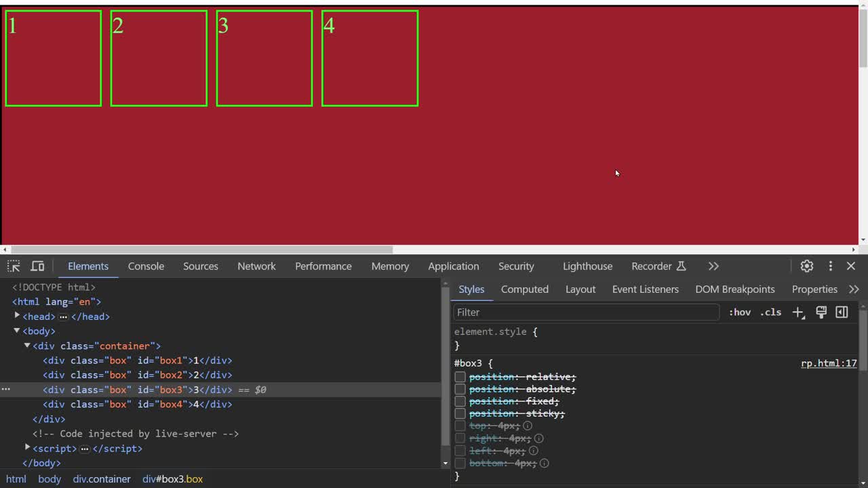
Task: Open the rp.html:17 source link
Action: click(x=829, y=363)
